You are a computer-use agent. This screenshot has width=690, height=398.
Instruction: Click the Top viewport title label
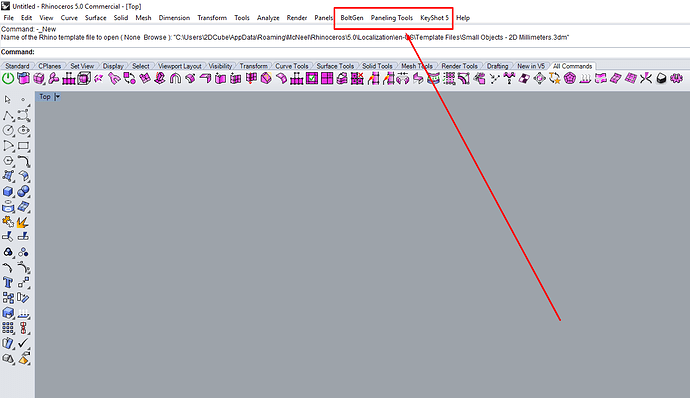pyautogui.click(x=45, y=96)
